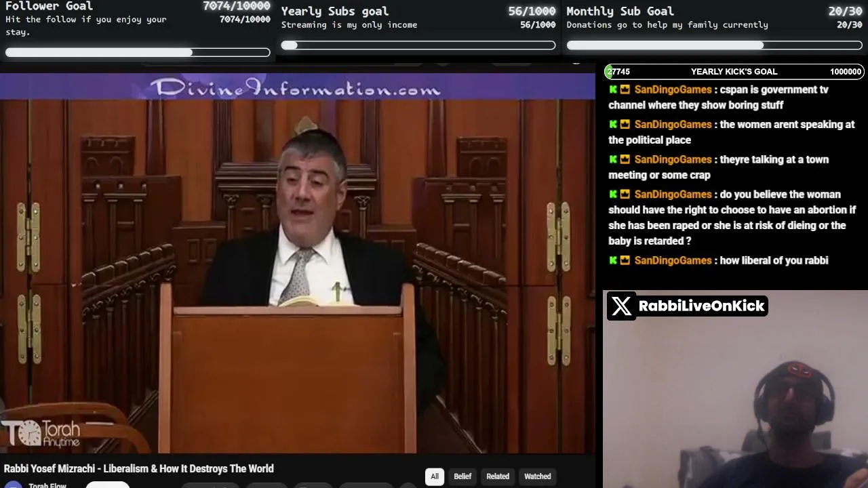Click chat text 'theyre talking at a town meeting'
This screenshot has height=488, width=868.
tap(718, 167)
